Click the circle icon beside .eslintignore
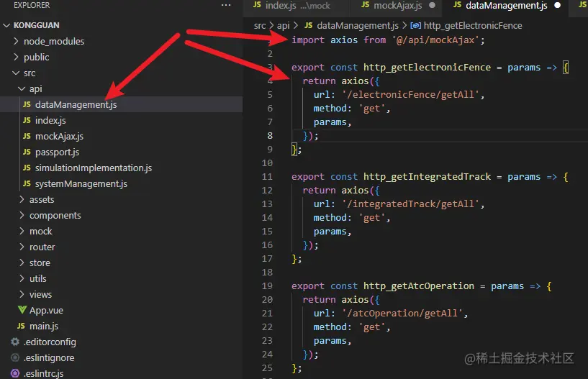 [15, 357]
